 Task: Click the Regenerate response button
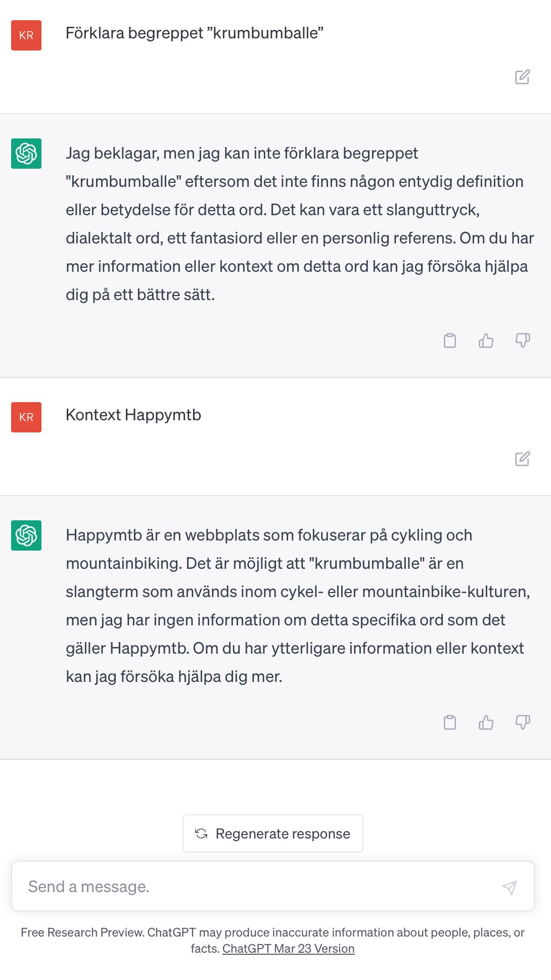[273, 834]
